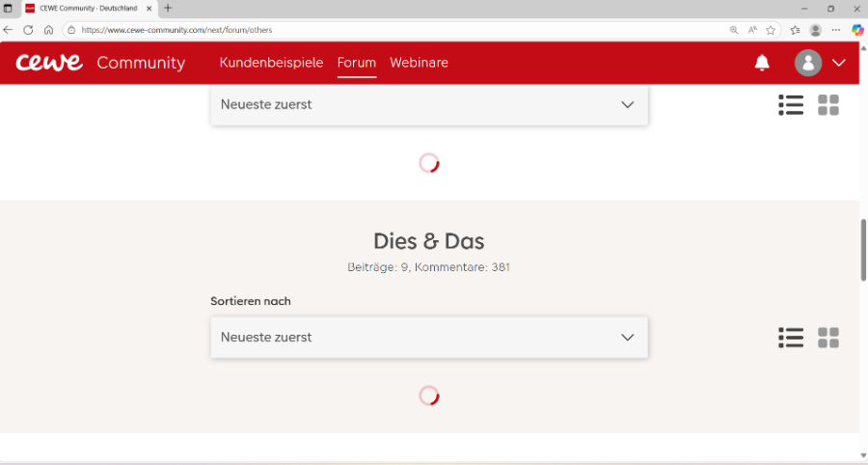This screenshot has width=868, height=465.
Task: Click the notification bell icon
Action: pyautogui.click(x=762, y=63)
